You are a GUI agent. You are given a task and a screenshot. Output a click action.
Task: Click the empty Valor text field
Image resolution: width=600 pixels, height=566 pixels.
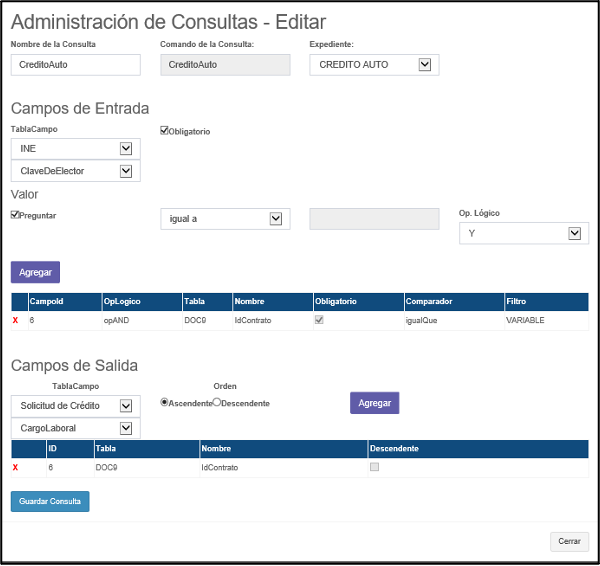(374, 219)
